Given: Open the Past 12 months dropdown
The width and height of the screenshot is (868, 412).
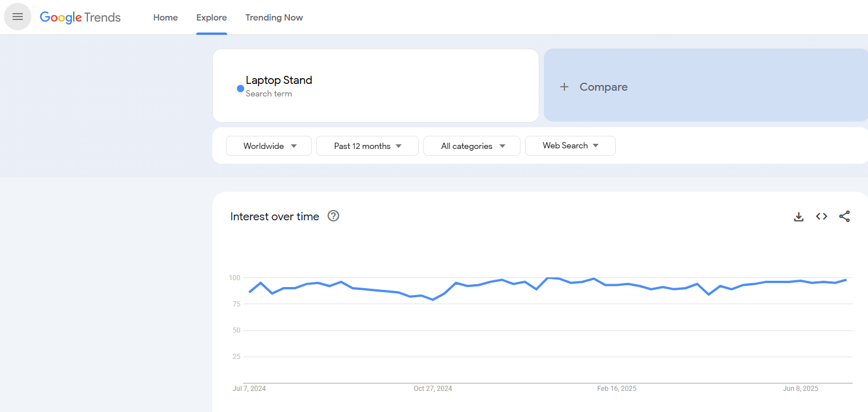Looking at the screenshot, I should [x=368, y=146].
